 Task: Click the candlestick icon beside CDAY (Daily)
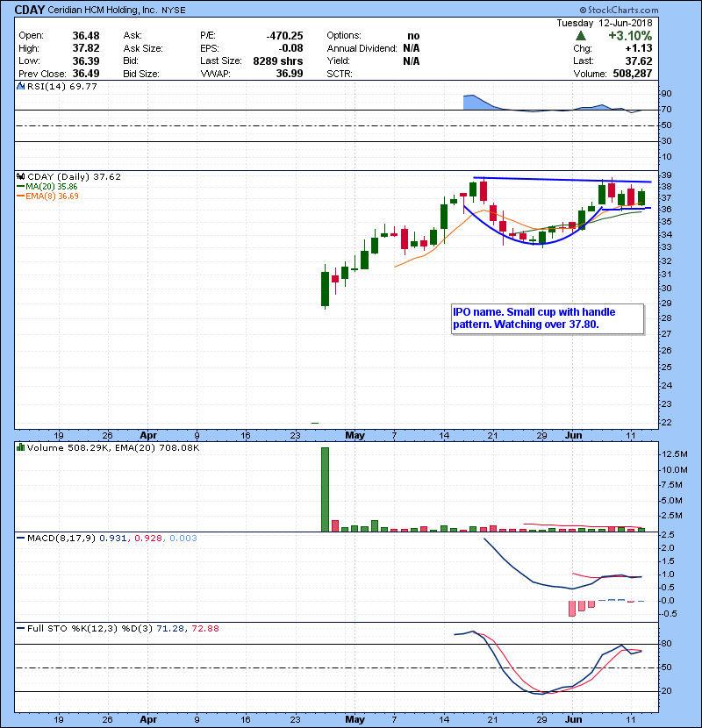pyautogui.click(x=21, y=177)
